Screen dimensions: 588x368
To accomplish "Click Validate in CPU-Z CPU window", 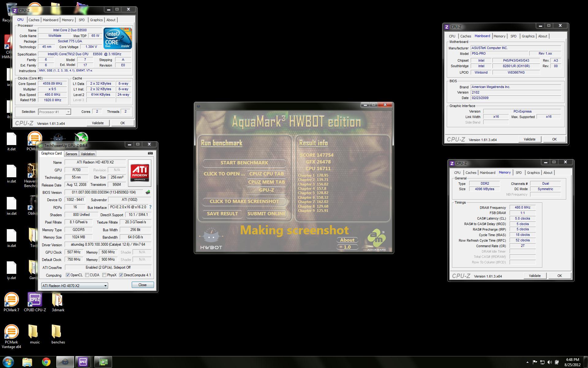I will click(98, 123).
